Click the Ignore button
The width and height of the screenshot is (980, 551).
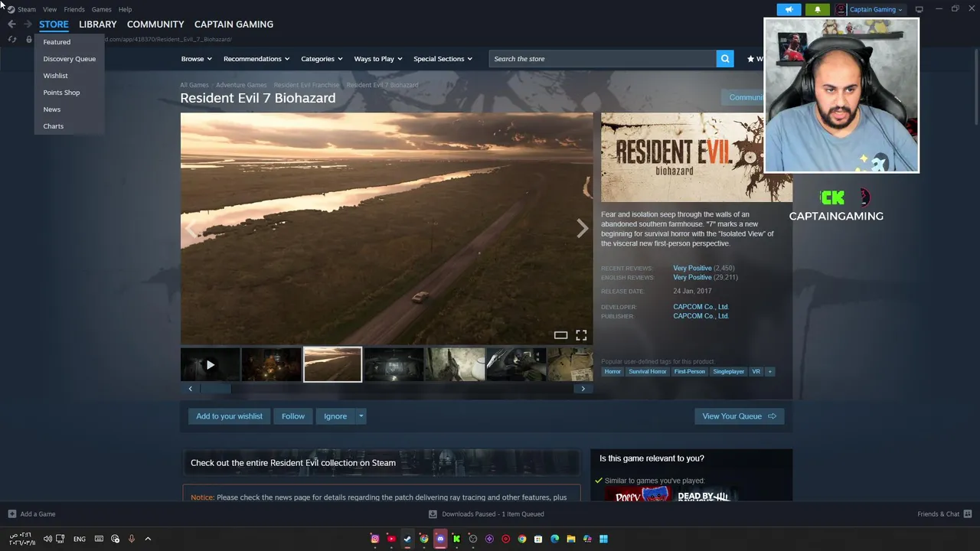[335, 416]
